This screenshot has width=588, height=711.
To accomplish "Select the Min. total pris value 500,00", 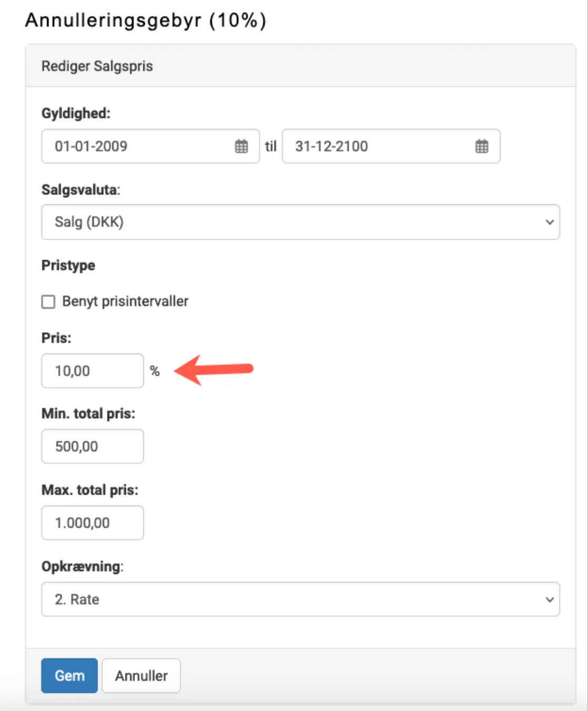I will pos(92,446).
